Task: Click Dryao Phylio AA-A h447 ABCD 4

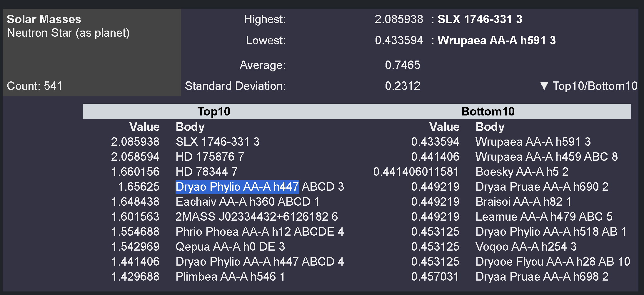Action: 260,262
